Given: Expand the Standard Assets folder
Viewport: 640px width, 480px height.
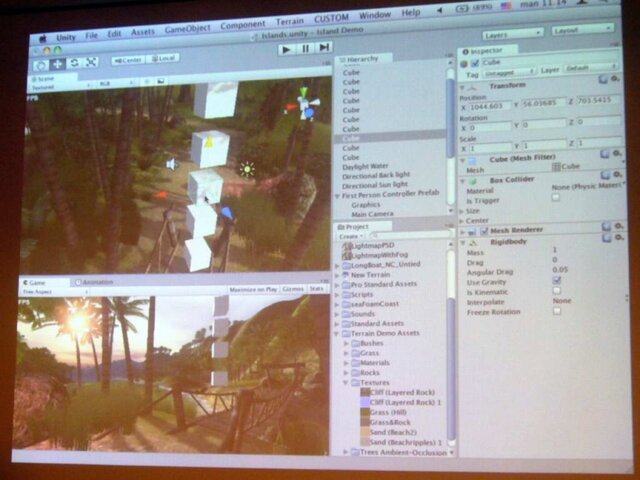Looking at the screenshot, I should coord(337,324).
